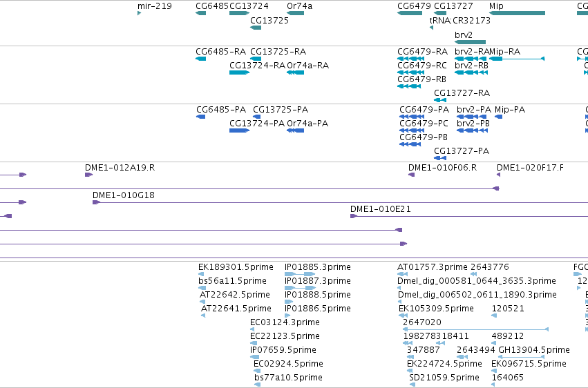Click the 2643776 EST label

click(490, 267)
